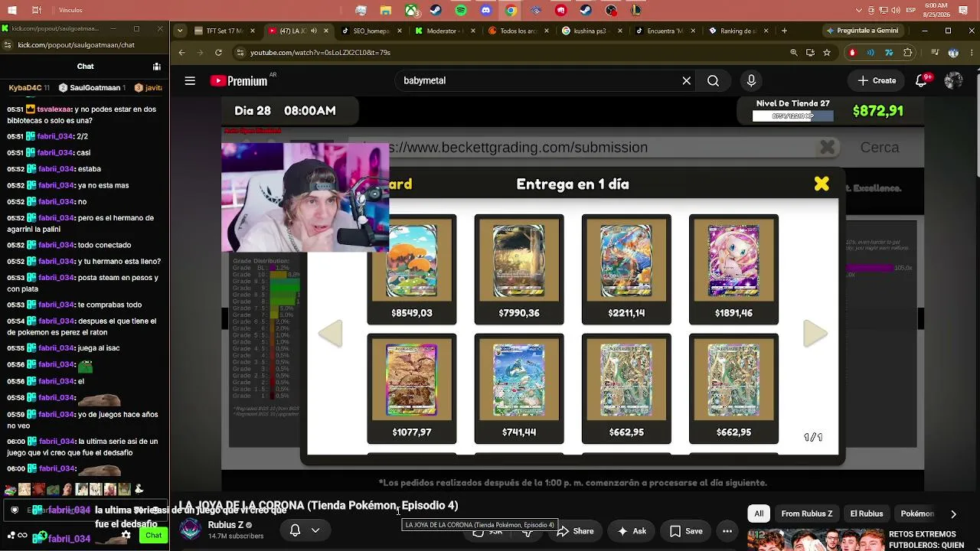Open the Chrome tab search dropdown

pyautogui.click(x=180, y=31)
